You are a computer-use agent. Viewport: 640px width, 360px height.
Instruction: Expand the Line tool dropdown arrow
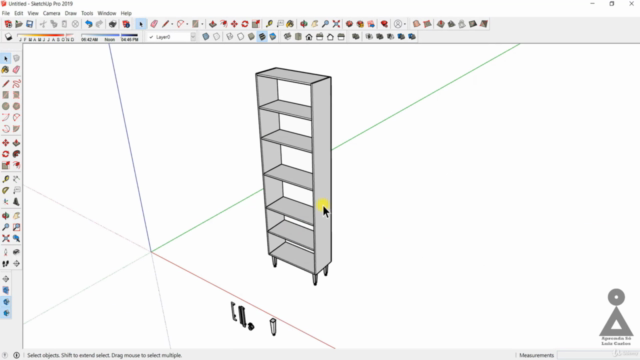click(172, 24)
